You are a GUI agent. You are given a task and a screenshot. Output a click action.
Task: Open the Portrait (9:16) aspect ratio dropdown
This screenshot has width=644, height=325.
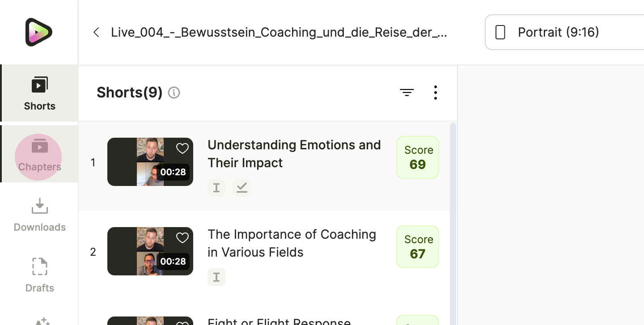(564, 32)
